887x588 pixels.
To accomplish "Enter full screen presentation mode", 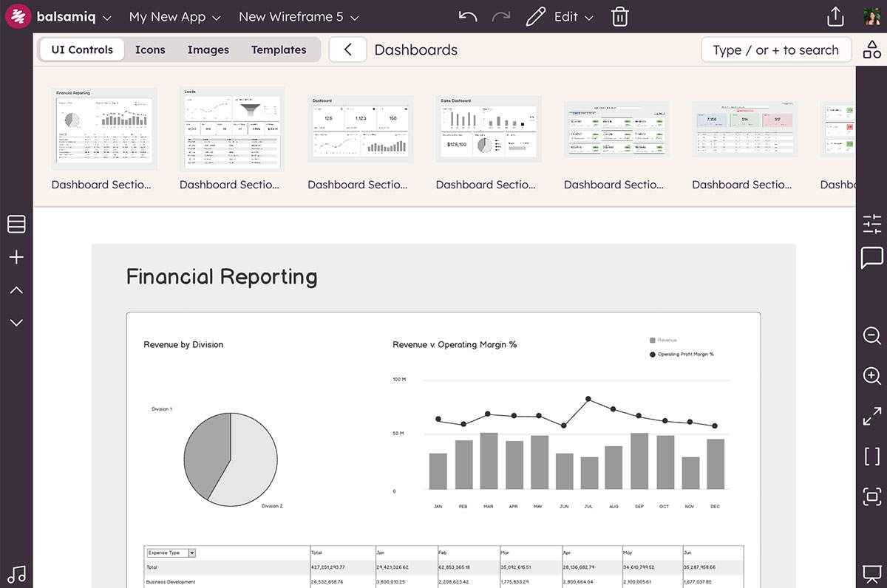I will [x=871, y=416].
